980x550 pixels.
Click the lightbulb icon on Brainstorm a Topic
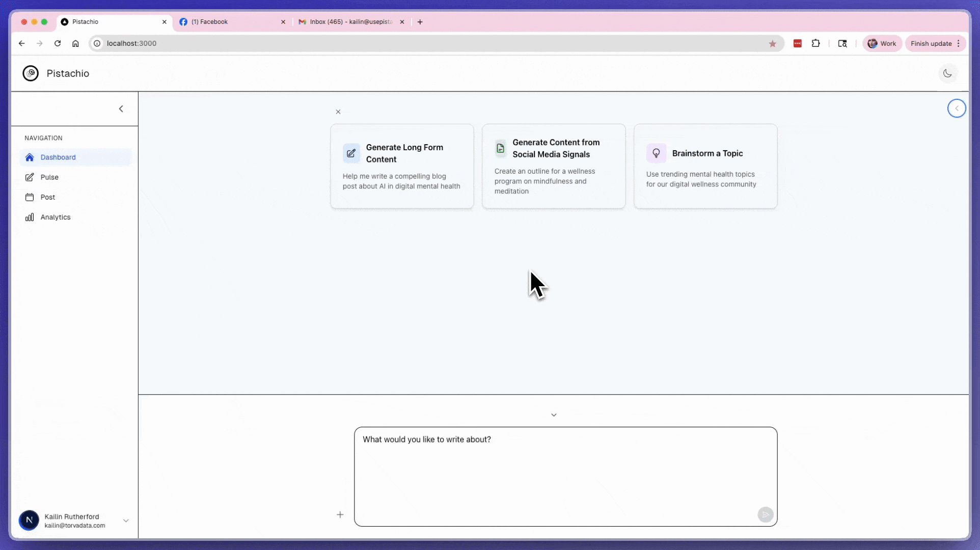pyautogui.click(x=656, y=153)
